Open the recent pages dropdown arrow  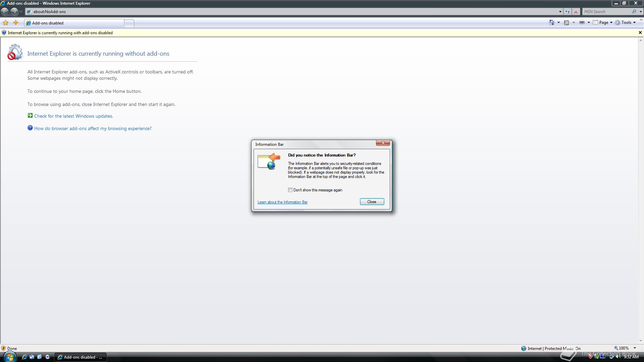click(x=21, y=12)
